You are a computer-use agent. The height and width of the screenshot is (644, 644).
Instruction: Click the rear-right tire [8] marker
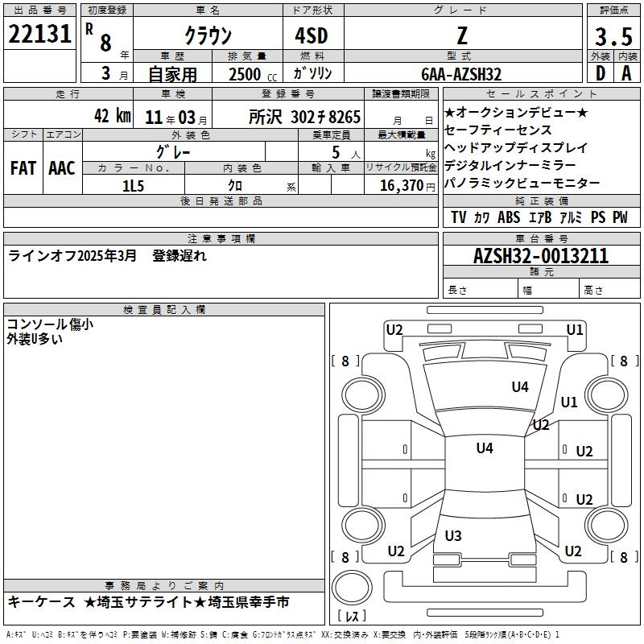tap(624, 557)
